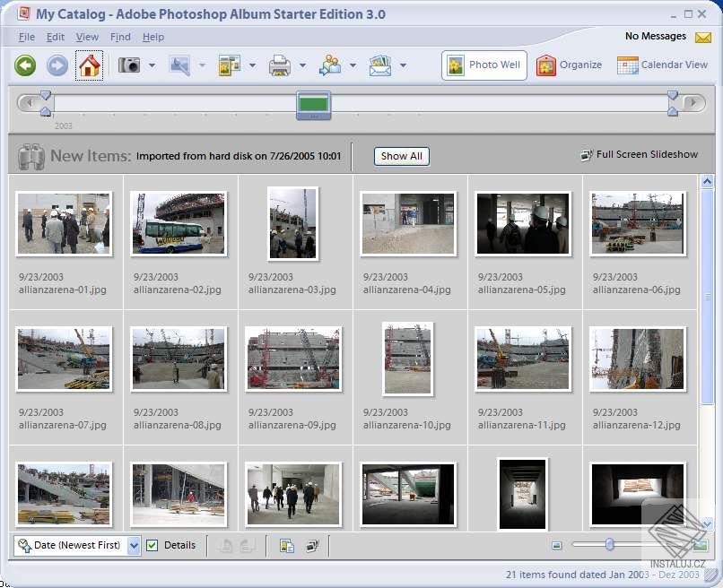Click the Get Photos camera icon
Screen dimensions: 723x588
pyautogui.click(x=129, y=65)
